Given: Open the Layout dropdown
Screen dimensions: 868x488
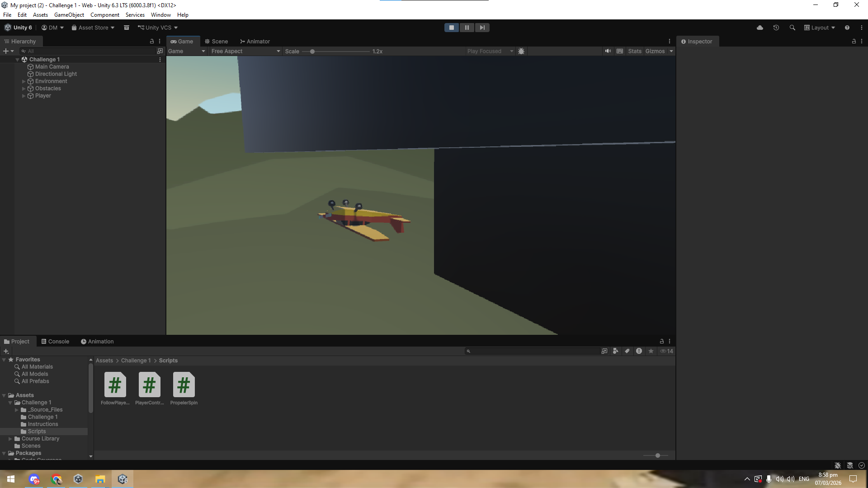Looking at the screenshot, I should [x=820, y=28].
